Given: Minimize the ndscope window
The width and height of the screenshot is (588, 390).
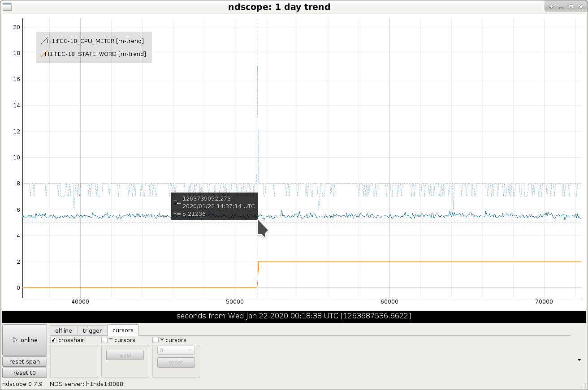Looking at the screenshot, I should tap(561, 7).
